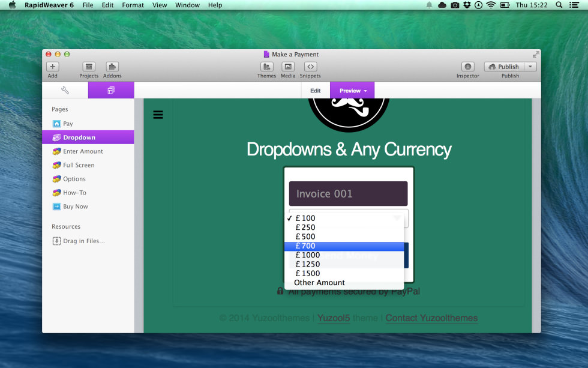The width and height of the screenshot is (588, 368).
Task: Choose £ 1500 from the dropdown list
Action: [344, 274]
